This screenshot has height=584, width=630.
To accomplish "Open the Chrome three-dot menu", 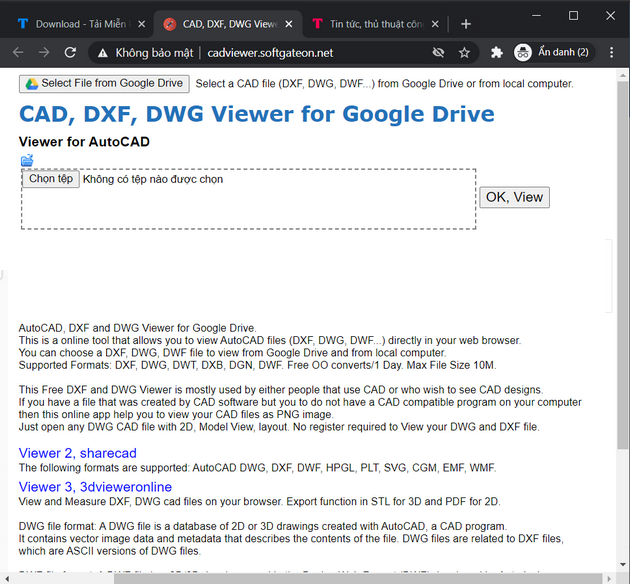I will 612,53.
